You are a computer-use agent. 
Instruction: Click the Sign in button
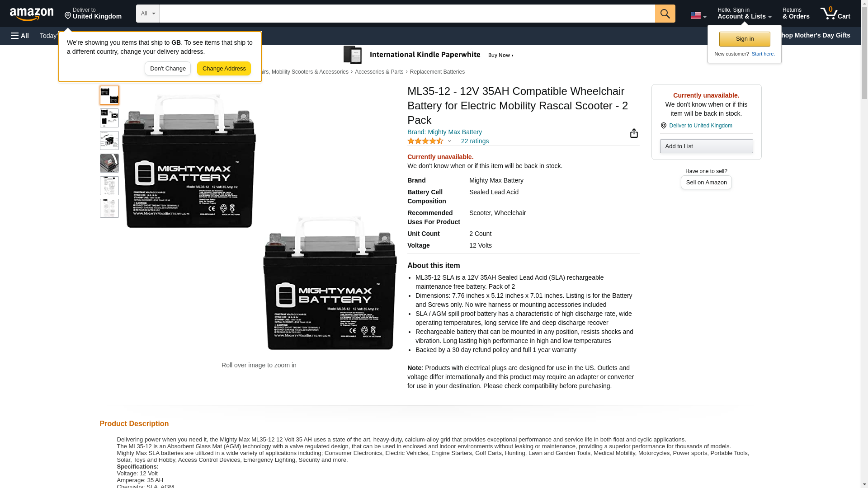point(745,39)
